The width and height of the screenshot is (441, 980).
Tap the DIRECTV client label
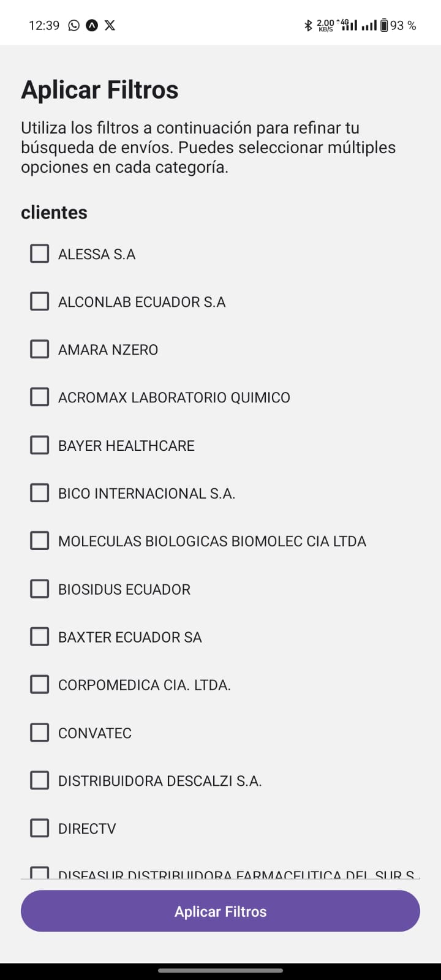pos(87,829)
